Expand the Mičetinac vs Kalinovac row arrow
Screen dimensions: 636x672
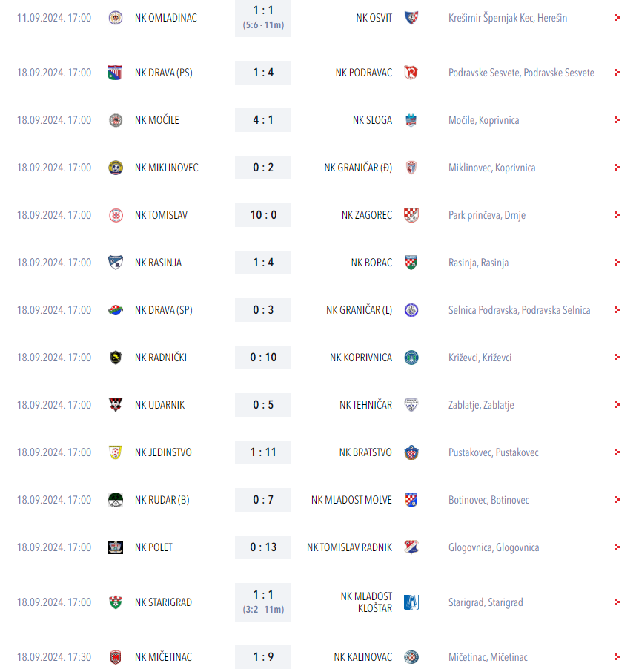[x=617, y=657]
